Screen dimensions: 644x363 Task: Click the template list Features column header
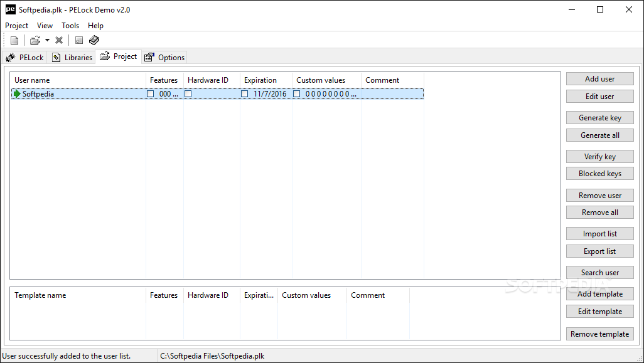click(164, 295)
